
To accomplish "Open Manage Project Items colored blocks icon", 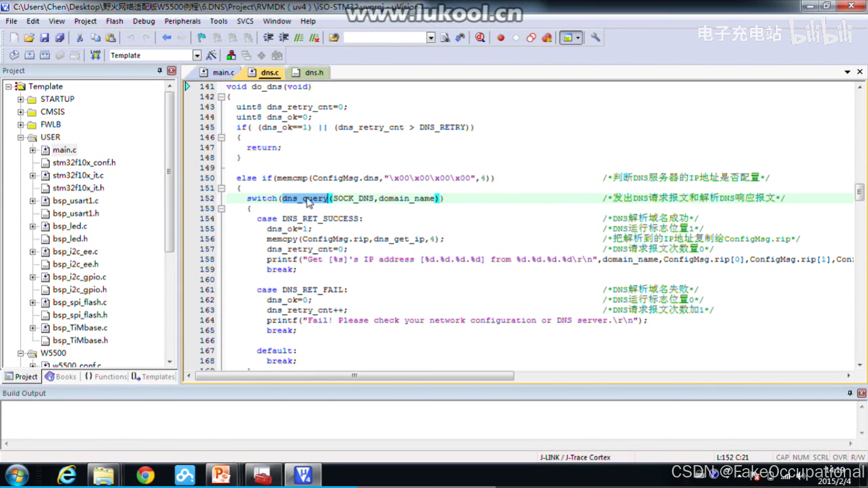I will (231, 56).
